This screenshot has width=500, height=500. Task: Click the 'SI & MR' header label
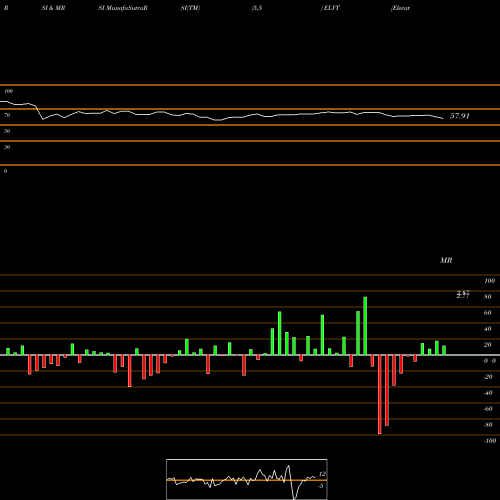tap(53, 8)
